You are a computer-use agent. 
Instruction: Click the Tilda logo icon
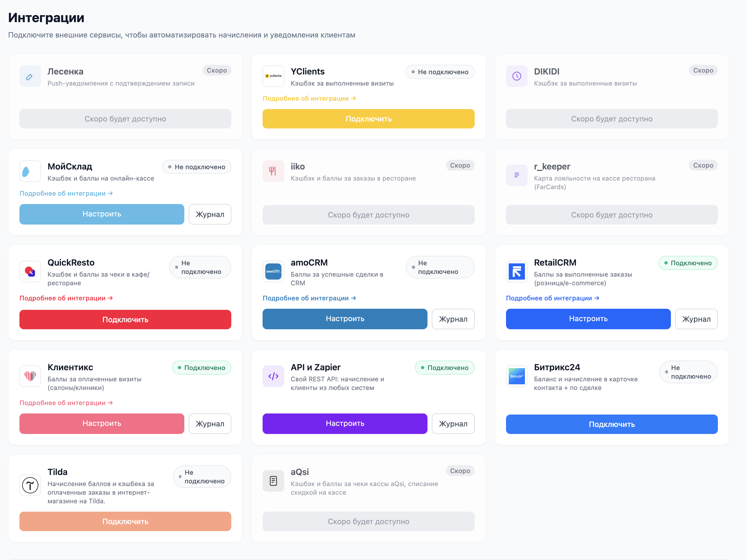point(30,485)
